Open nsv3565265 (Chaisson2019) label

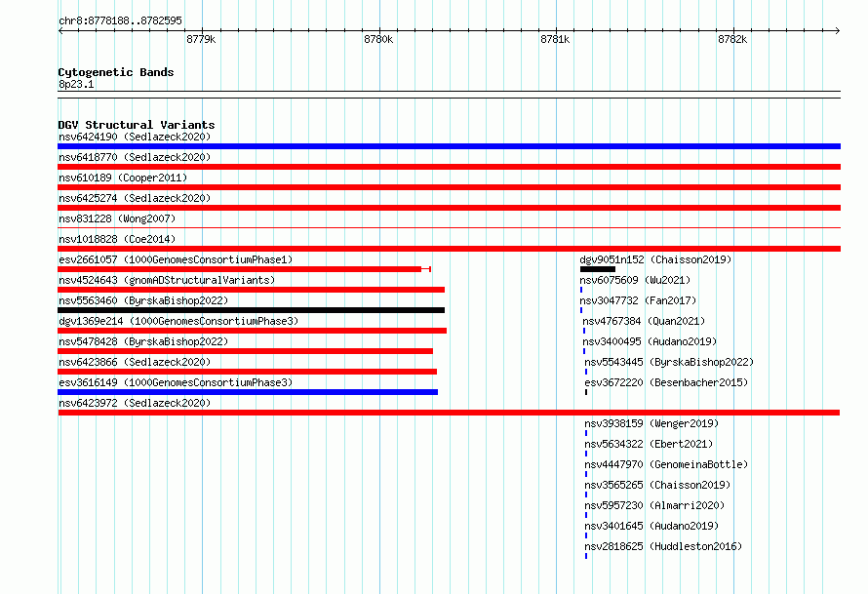(657, 485)
